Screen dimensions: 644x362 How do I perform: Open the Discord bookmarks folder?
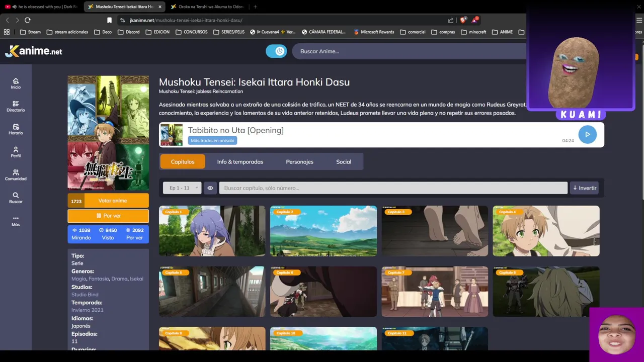coord(129,32)
